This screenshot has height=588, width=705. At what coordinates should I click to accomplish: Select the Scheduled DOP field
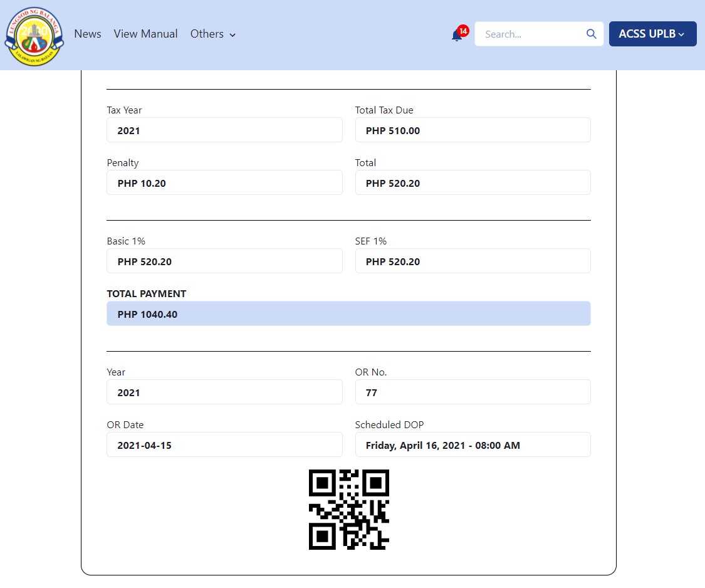[x=473, y=445]
